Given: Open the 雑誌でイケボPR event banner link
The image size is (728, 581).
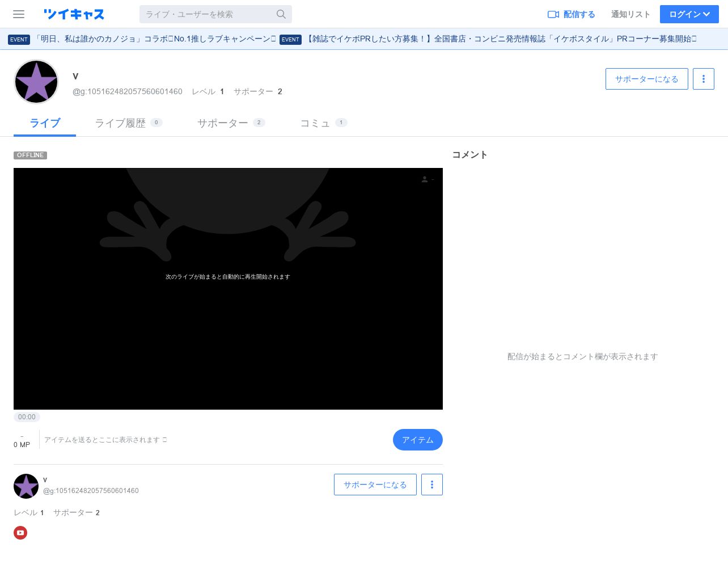Looking at the screenshot, I should tap(488, 39).
